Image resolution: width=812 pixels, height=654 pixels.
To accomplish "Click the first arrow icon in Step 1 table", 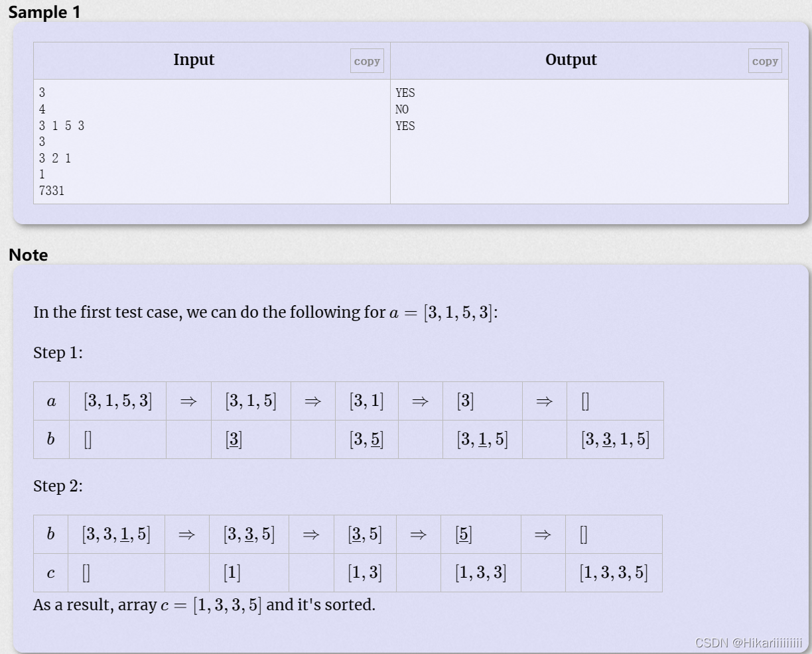I will [187, 401].
